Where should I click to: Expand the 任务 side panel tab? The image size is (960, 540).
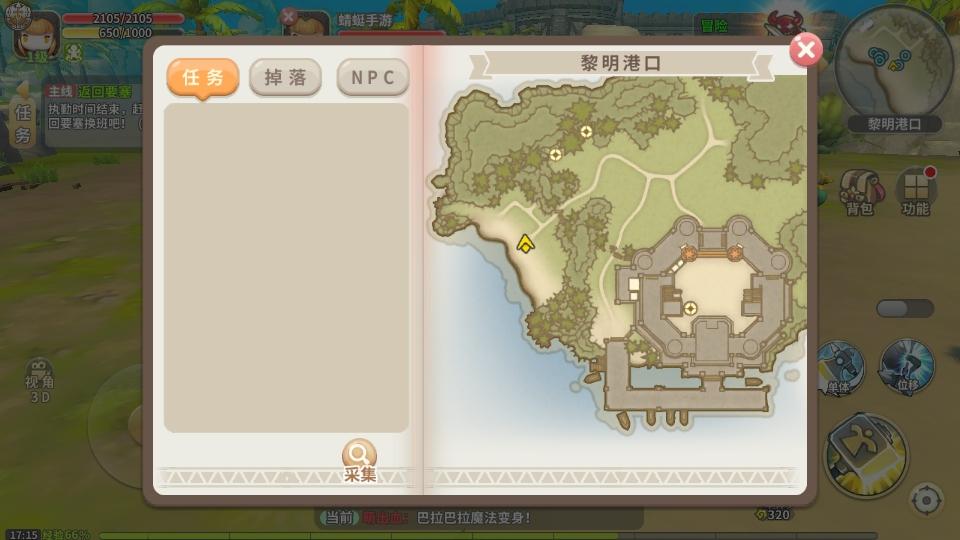click(23, 116)
